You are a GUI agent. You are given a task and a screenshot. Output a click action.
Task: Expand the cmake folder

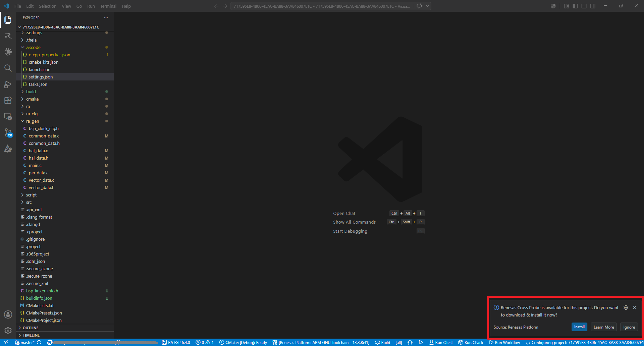tap(65, 99)
